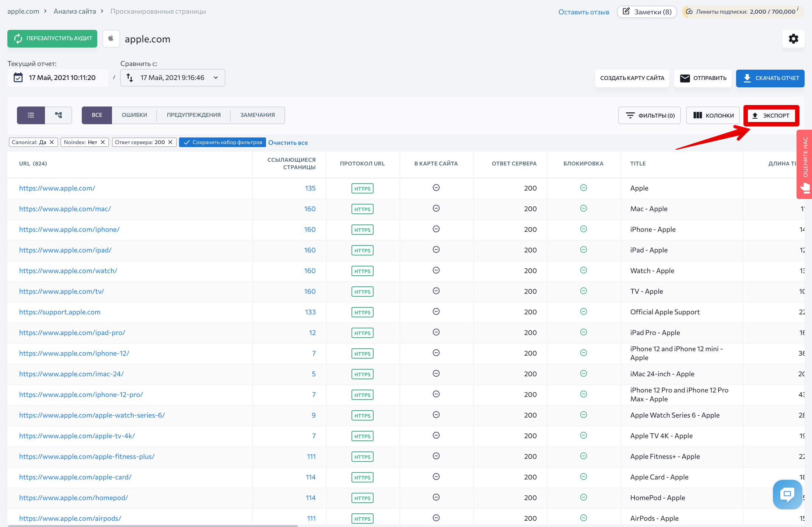Go to apple.com breadcrumb

click(23, 11)
